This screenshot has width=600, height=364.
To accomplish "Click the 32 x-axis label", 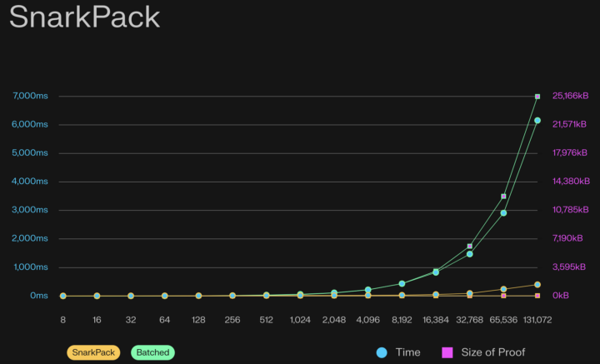I will click(x=131, y=320).
